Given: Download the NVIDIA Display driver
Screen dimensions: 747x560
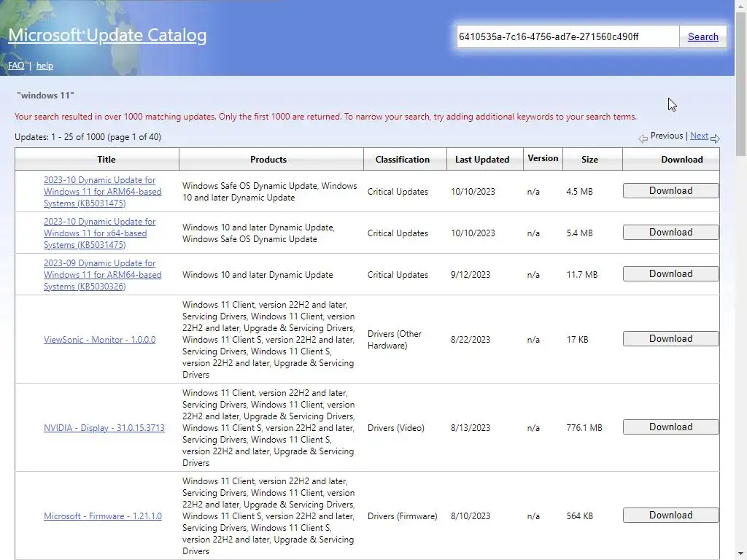Looking at the screenshot, I should pos(671,427).
